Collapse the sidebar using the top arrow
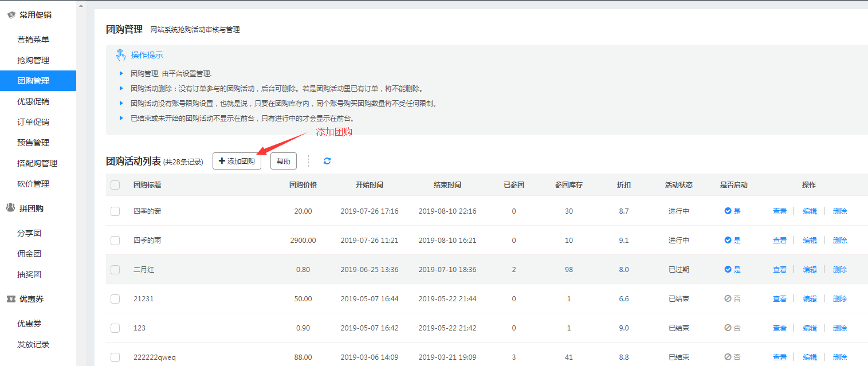The width and height of the screenshot is (868, 366). click(x=81, y=6)
